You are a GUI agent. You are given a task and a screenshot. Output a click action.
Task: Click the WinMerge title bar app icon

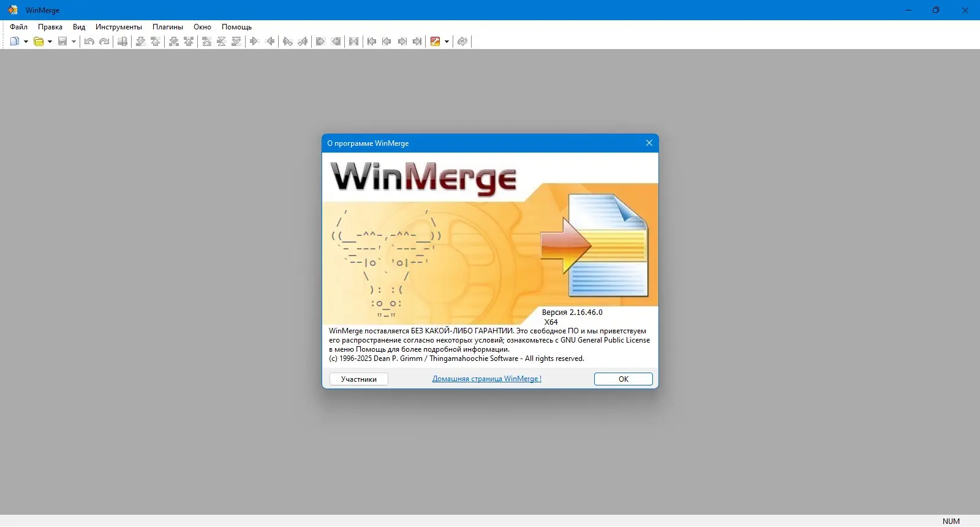click(x=13, y=10)
